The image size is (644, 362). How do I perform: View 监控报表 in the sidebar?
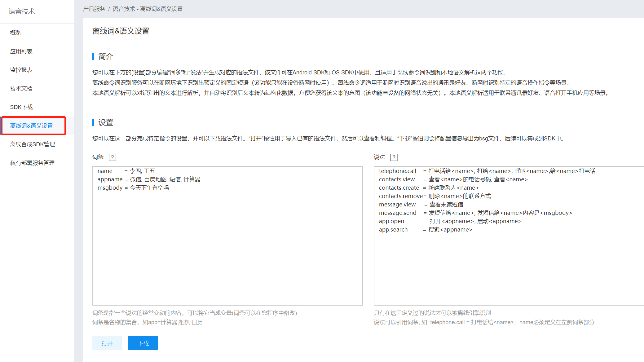coord(22,70)
